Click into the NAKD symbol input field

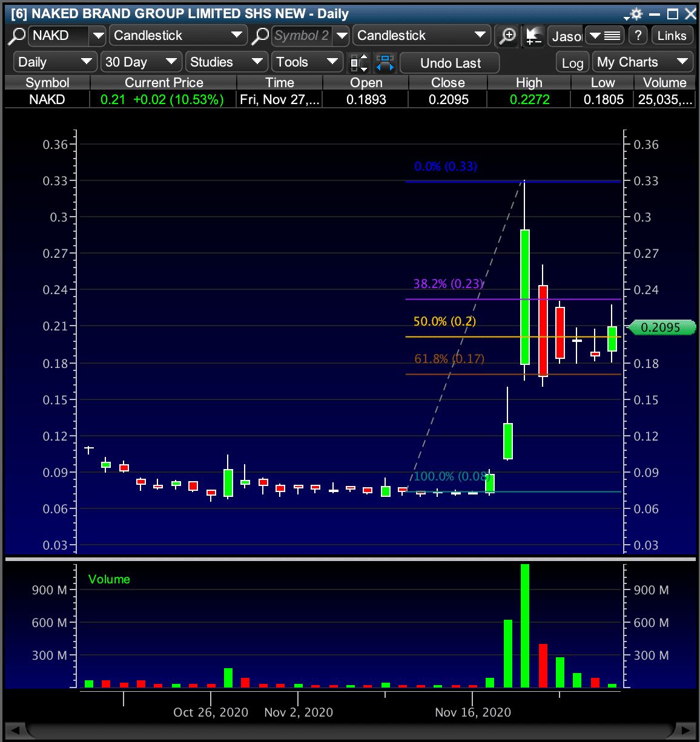click(59, 36)
